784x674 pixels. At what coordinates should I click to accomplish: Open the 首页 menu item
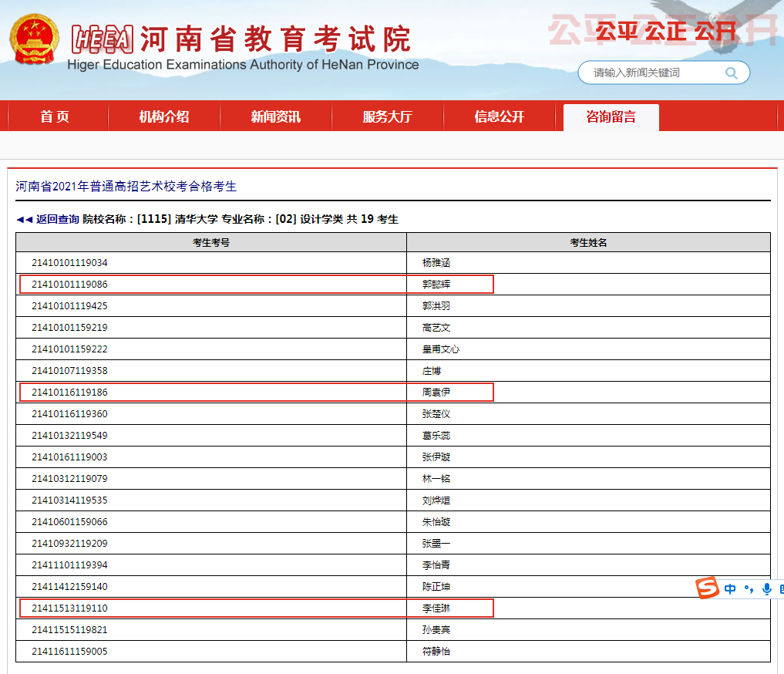coord(55,116)
